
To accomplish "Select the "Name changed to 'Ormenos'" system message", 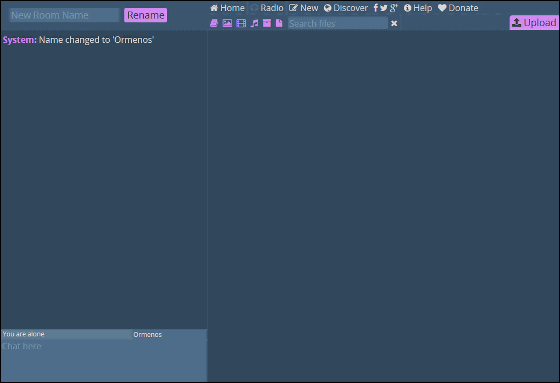I will pos(96,40).
